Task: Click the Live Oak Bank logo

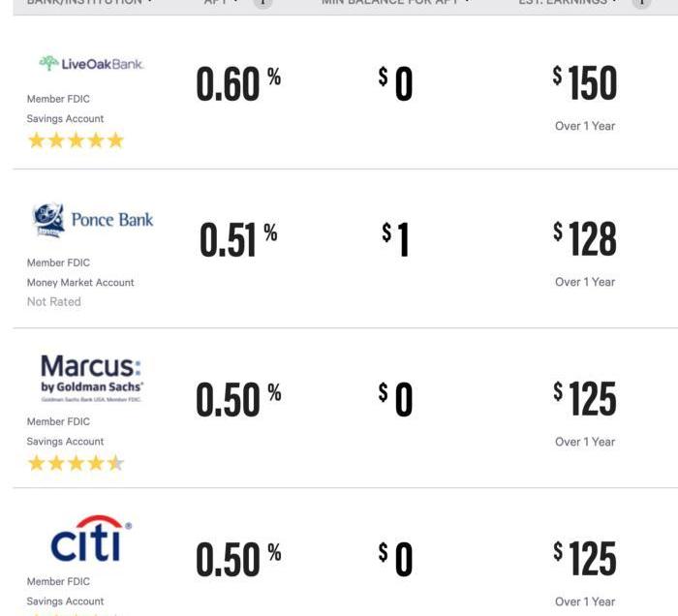Action: click(91, 64)
